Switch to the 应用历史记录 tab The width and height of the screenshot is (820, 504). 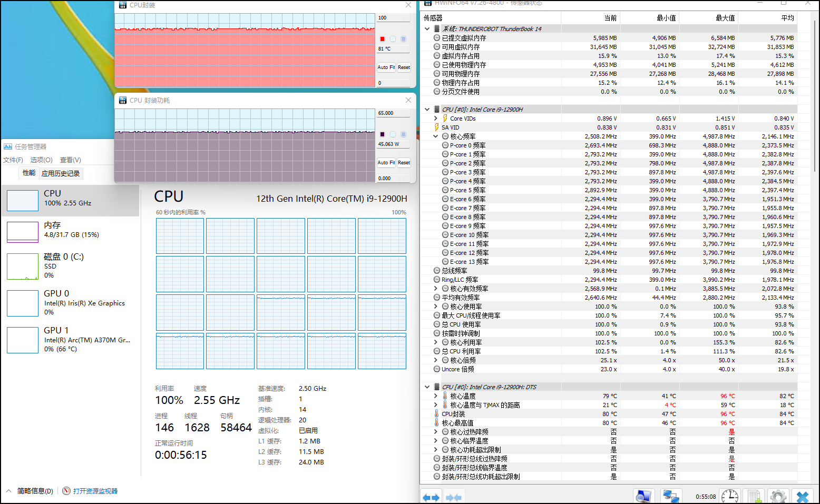61,173
